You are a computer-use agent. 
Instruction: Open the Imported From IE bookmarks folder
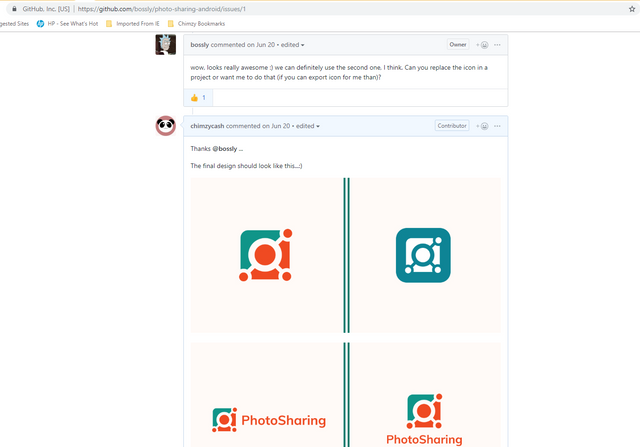pos(133,24)
